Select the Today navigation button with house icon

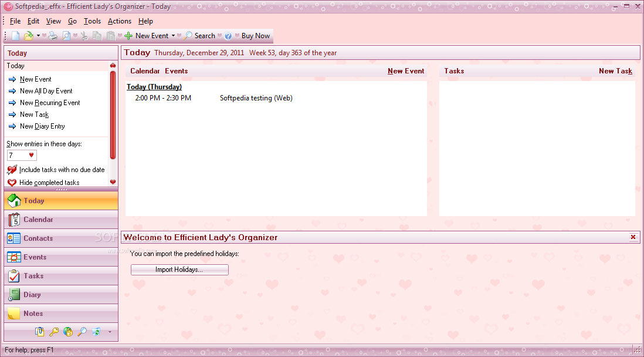click(61, 201)
